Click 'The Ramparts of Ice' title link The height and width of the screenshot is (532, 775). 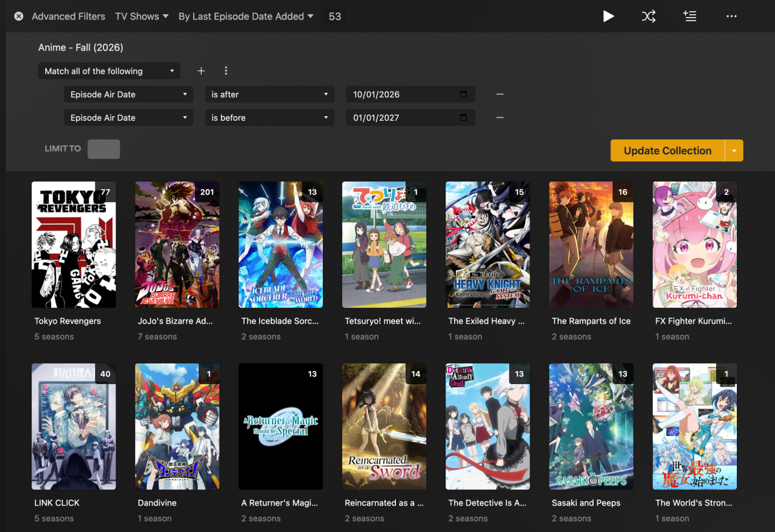(591, 321)
